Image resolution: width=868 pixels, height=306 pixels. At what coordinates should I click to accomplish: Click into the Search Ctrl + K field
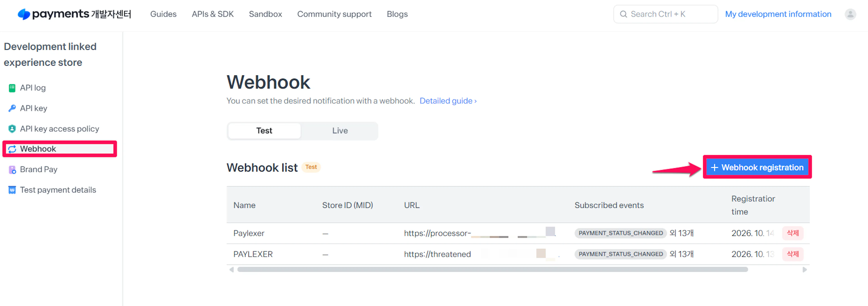[665, 14]
